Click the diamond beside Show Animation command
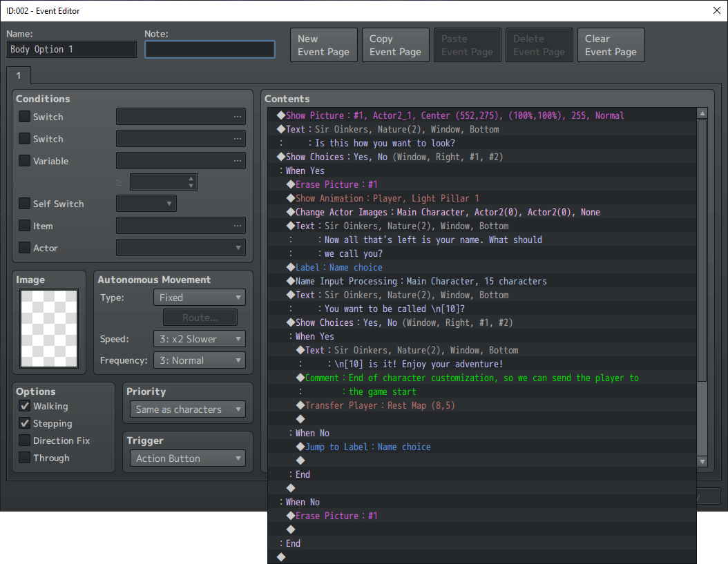Image resolution: width=728 pixels, height=564 pixels. click(x=291, y=198)
